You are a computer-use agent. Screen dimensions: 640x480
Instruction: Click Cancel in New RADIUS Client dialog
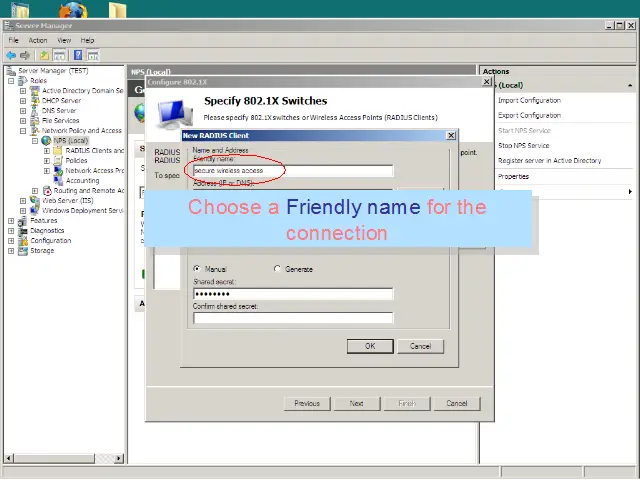[x=420, y=346]
